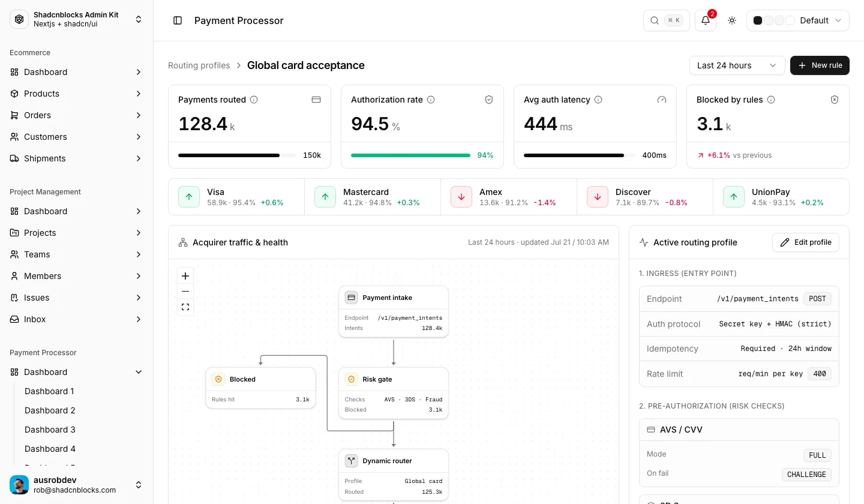Click the Rate limit value 400
Image resolution: width=864 pixels, height=504 pixels.
820,374
